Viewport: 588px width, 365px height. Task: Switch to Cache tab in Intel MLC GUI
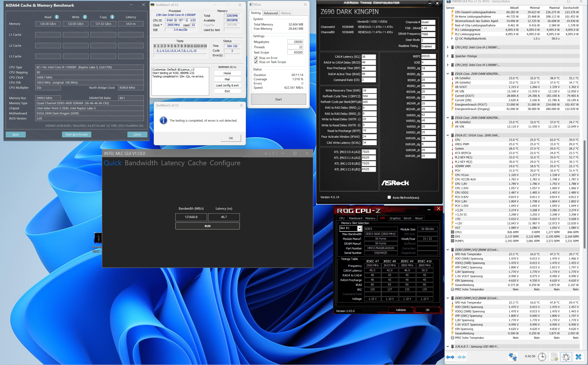(197, 163)
